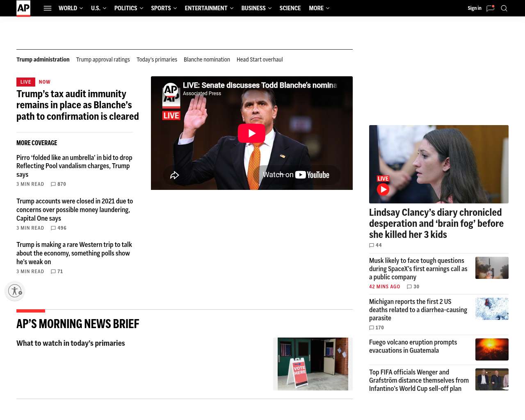Read the Trump rare Western trip article
525x420 pixels.
coord(75,253)
